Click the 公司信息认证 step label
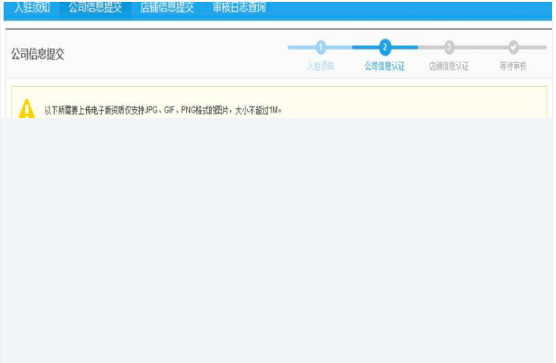This screenshot has height=363, width=556. [x=385, y=66]
